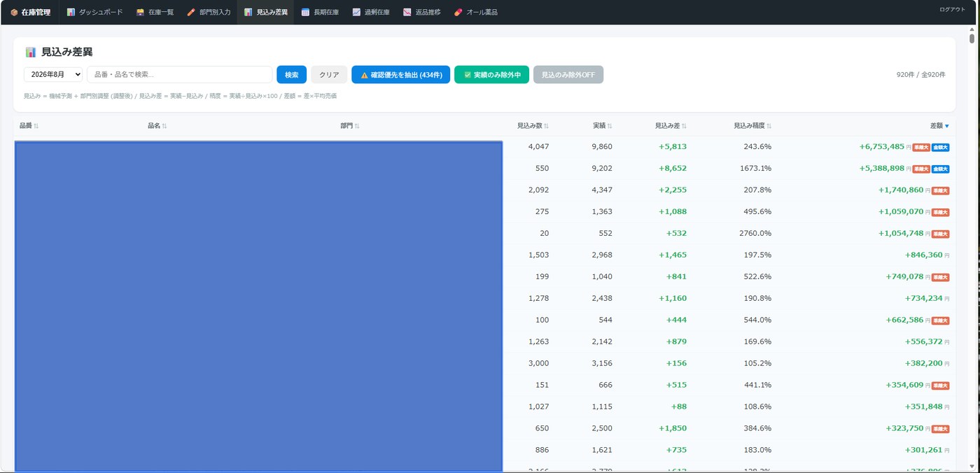Viewport: 980px width, 473px height.
Task: Click the pencil icon beside 部門別入力
Action: [191, 12]
